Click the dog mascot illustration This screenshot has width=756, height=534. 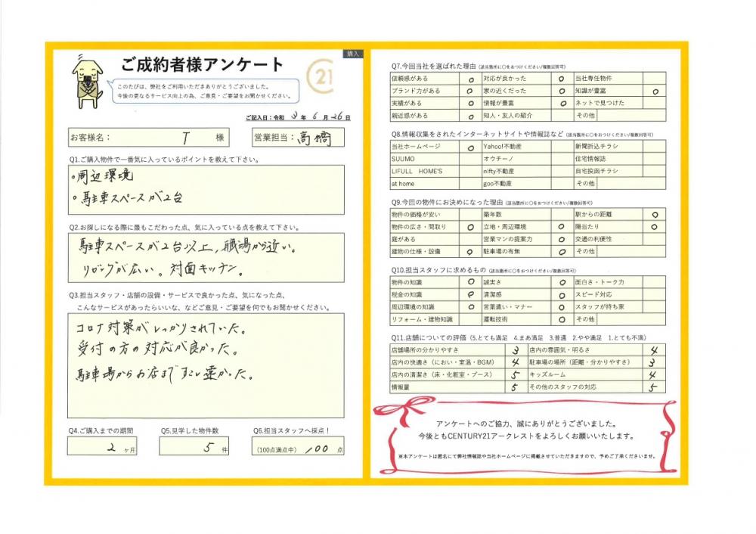(88, 79)
